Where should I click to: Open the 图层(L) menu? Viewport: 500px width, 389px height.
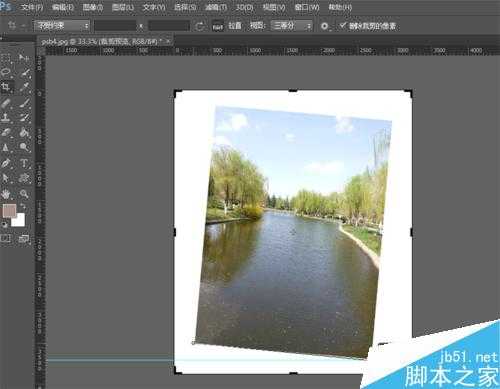point(123,7)
